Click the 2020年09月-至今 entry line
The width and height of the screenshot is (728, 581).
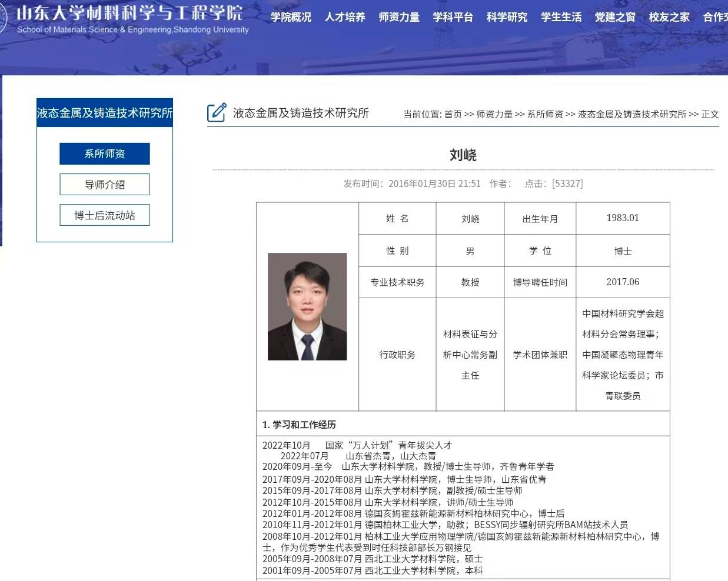click(x=408, y=467)
